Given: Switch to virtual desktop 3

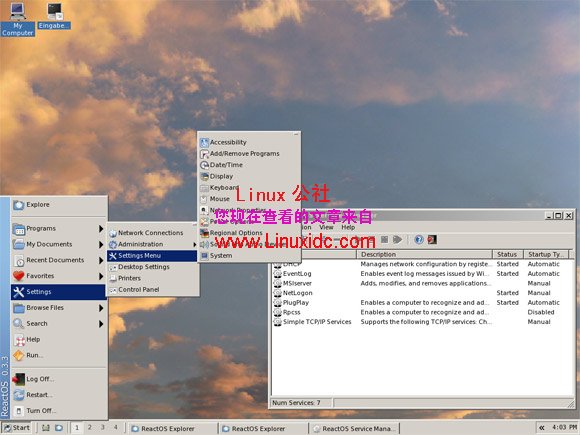Looking at the screenshot, I should click(x=102, y=428).
